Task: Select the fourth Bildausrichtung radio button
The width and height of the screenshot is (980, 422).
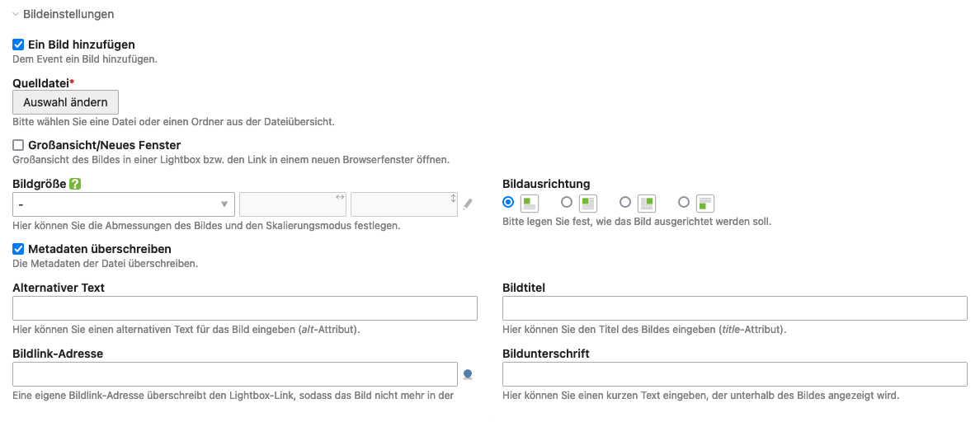Action: (x=684, y=202)
